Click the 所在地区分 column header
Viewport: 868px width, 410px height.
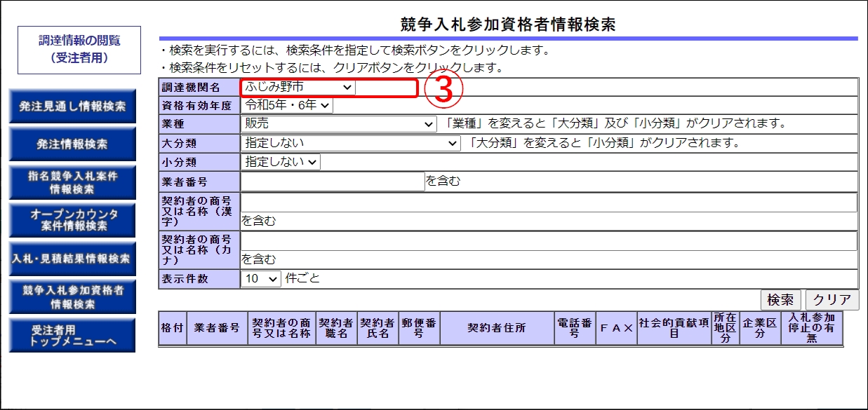point(726,328)
